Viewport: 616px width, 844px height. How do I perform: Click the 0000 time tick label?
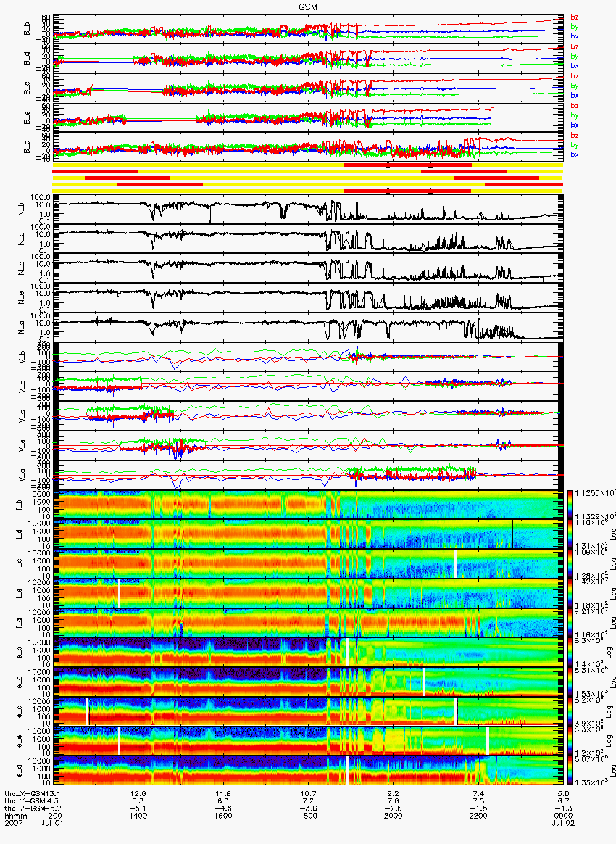tap(563, 816)
